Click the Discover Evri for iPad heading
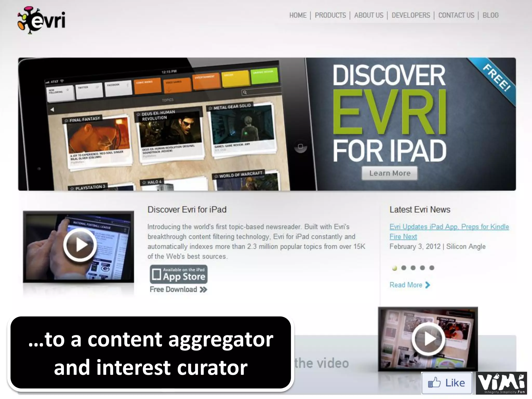Screen dimensions: 532x399 187,210
